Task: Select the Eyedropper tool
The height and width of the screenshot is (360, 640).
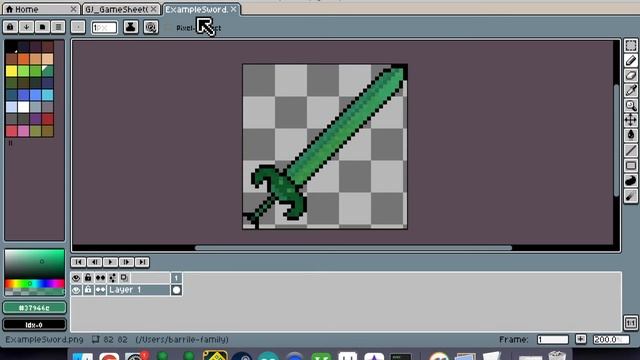Action: (631, 91)
